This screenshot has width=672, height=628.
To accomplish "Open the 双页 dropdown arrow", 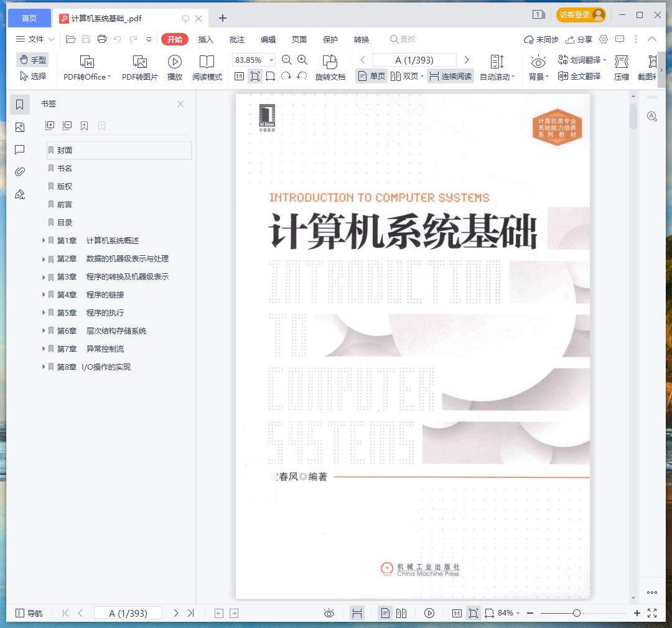I will click(422, 77).
